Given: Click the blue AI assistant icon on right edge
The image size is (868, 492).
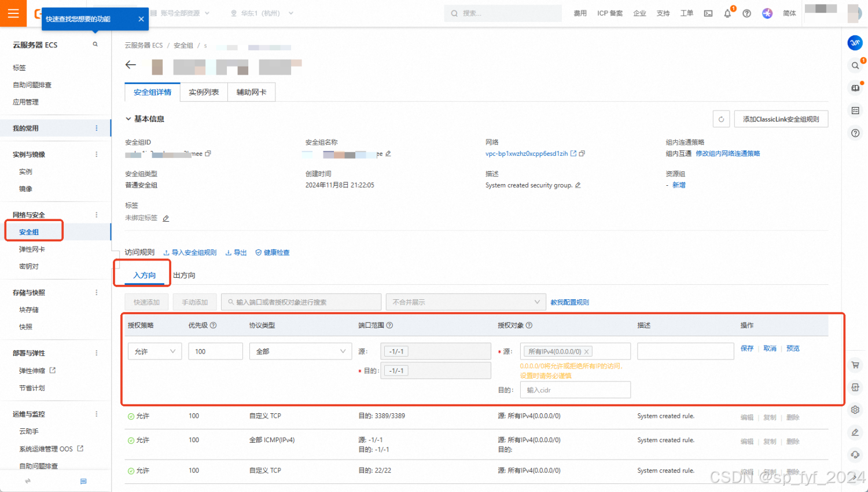Looking at the screenshot, I should (855, 42).
